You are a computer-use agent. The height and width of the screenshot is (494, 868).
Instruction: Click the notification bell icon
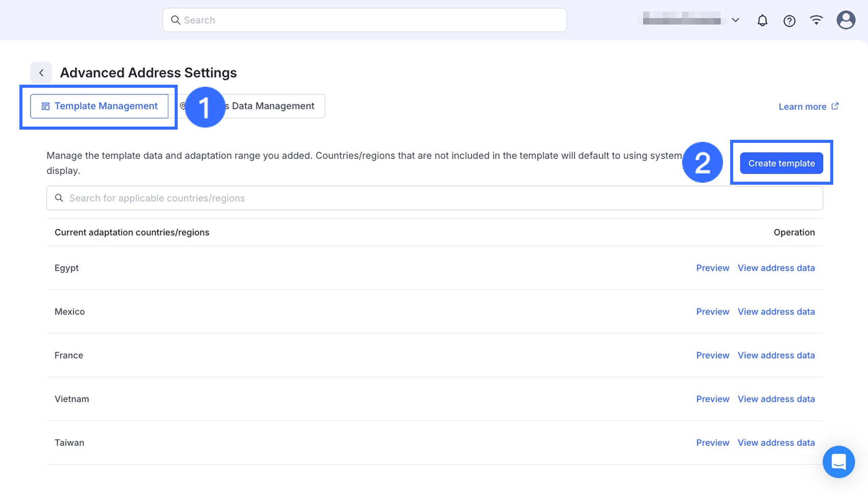pyautogui.click(x=762, y=20)
